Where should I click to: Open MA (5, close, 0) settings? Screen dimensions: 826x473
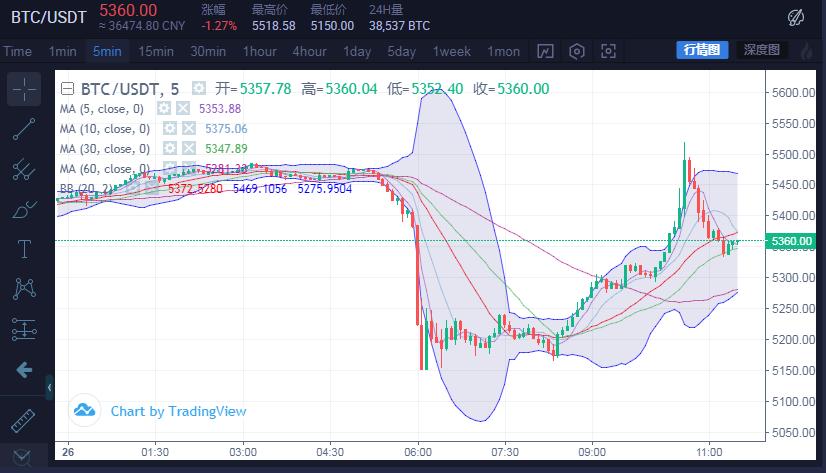click(163, 109)
